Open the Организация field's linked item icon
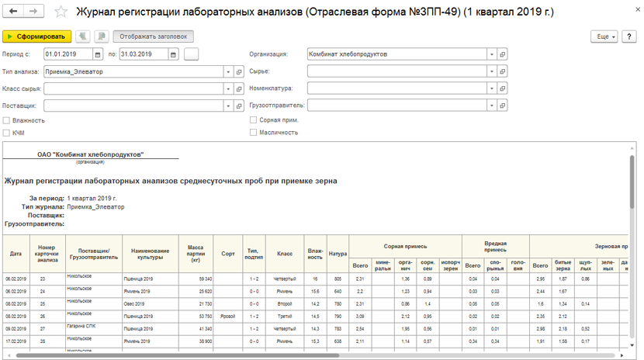This screenshot has width=644, height=360. [x=502, y=54]
